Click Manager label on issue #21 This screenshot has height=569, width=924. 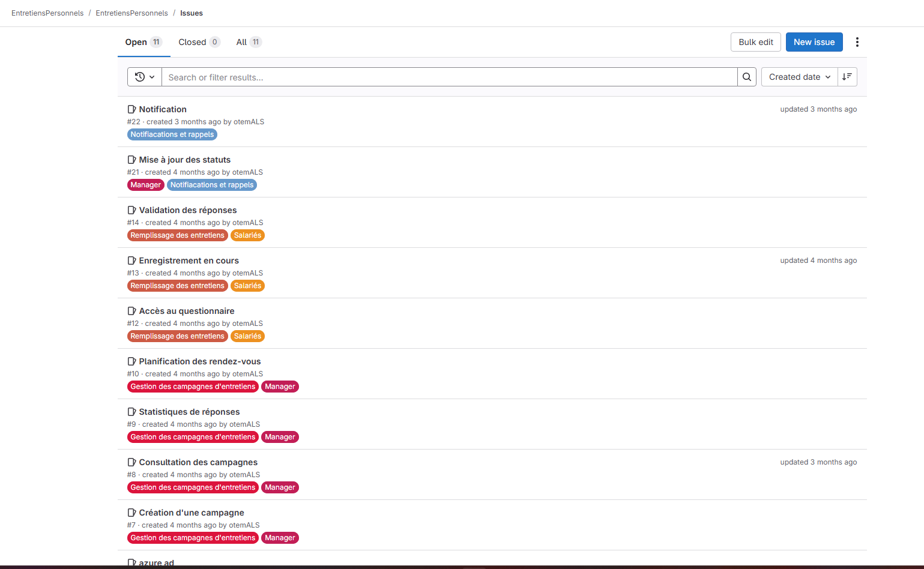point(146,185)
